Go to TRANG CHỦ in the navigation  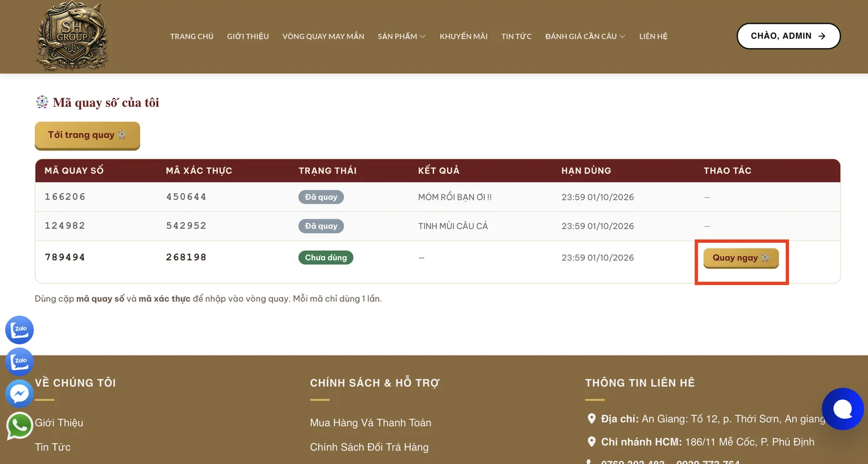192,36
